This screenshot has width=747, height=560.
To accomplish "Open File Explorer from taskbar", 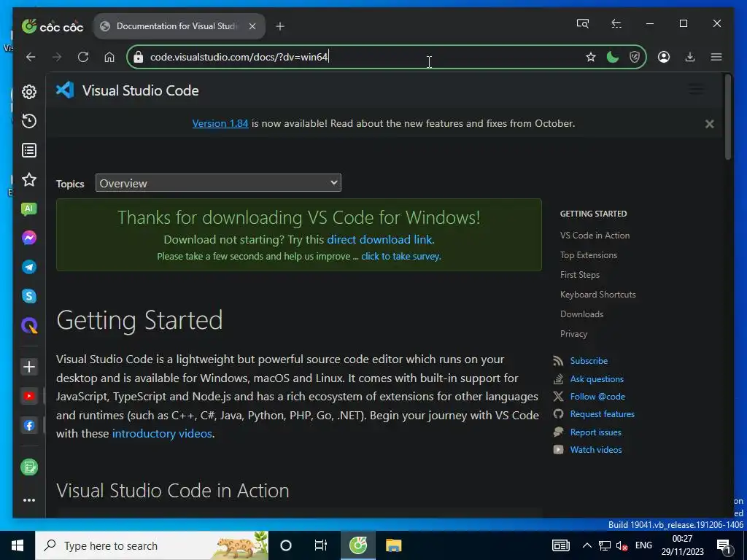I will (x=393, y=545).
